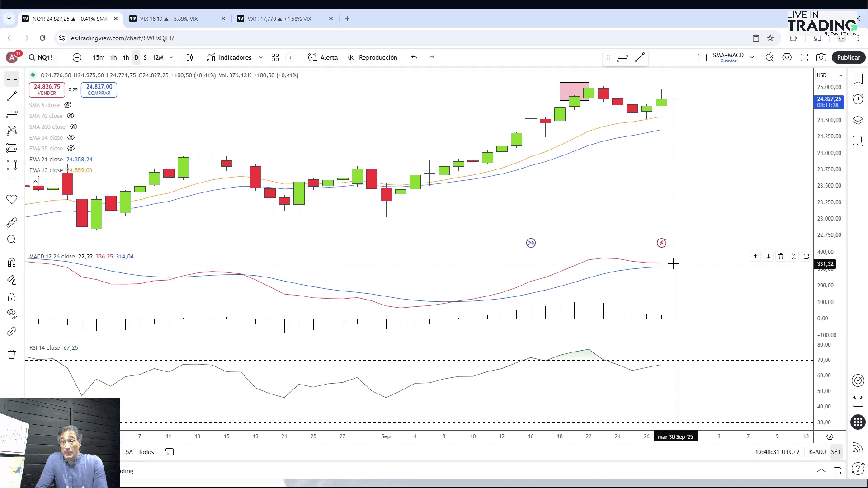Image resolution: width=868 pixels, height=488 pixels.
Task: Select the daily D timeframe
Action: click(136, 57)
